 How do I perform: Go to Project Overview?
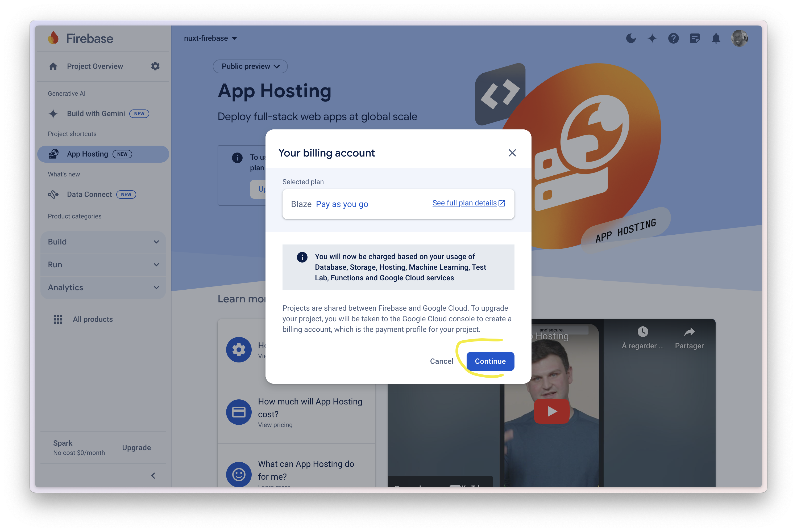click(95, 66)
